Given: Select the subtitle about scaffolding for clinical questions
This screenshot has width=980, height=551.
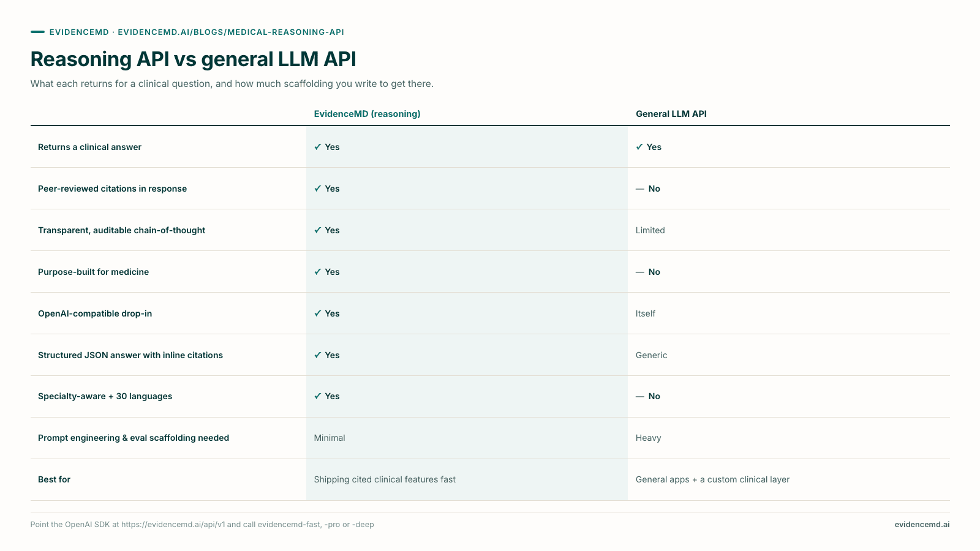Looking at the screenshot, I should coord(232,84).
